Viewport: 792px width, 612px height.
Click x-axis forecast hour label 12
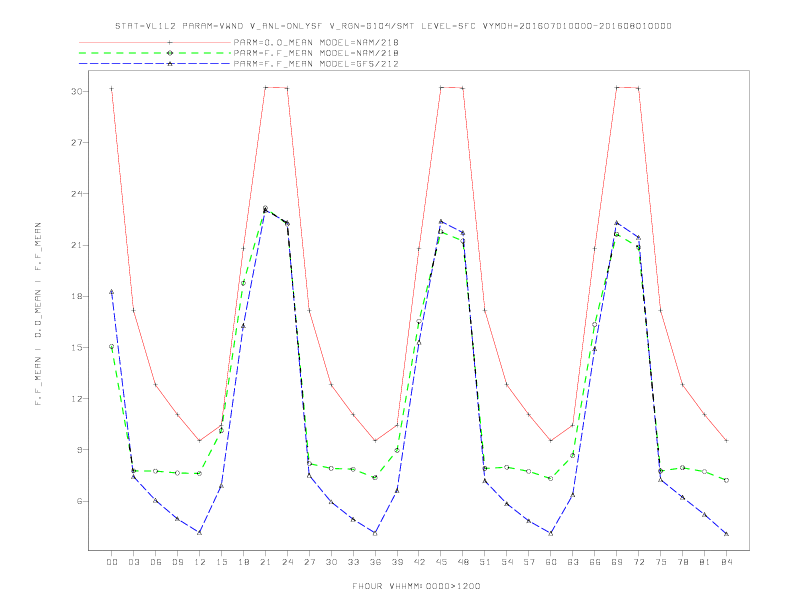[200, 562]
